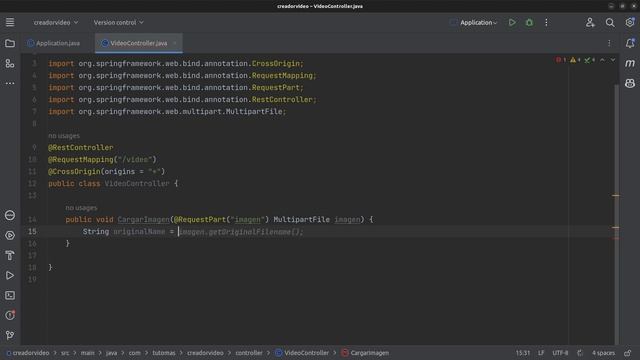
Task: Open the Copilot tool window icon
Action: (630, 83)
